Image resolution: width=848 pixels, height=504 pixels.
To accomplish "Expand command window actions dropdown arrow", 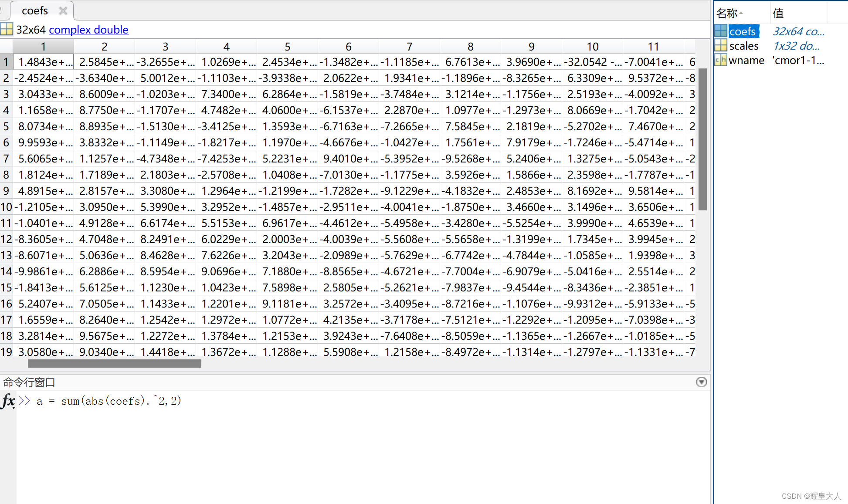I will click(x=701, y=382).
